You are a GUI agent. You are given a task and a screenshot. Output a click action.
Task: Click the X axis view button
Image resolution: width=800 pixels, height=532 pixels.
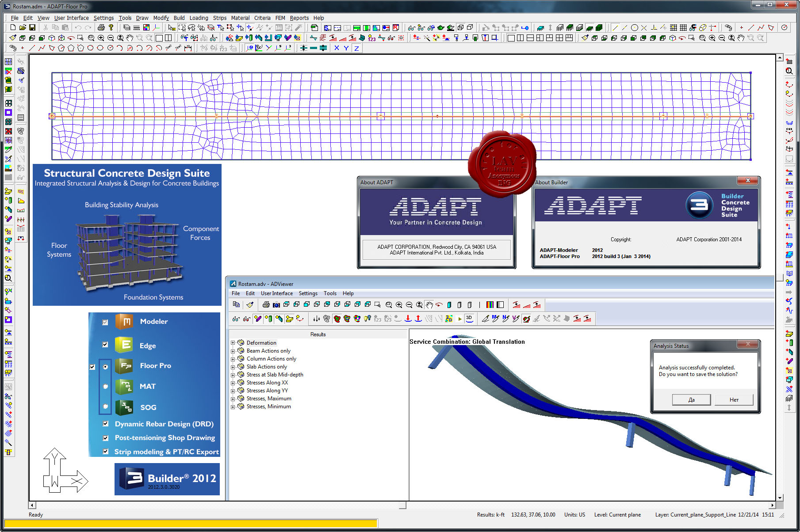[337, 48]
